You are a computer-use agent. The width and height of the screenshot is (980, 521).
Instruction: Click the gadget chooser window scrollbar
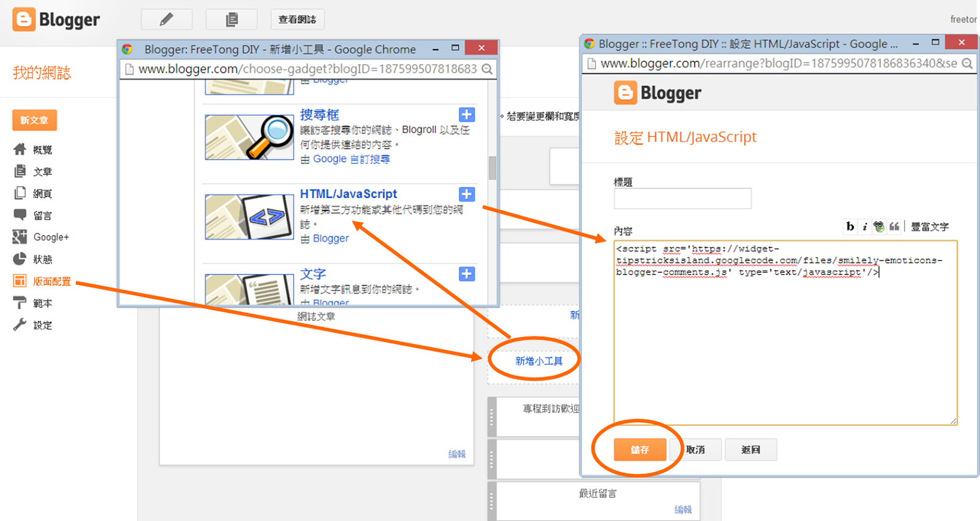[492, 167]
